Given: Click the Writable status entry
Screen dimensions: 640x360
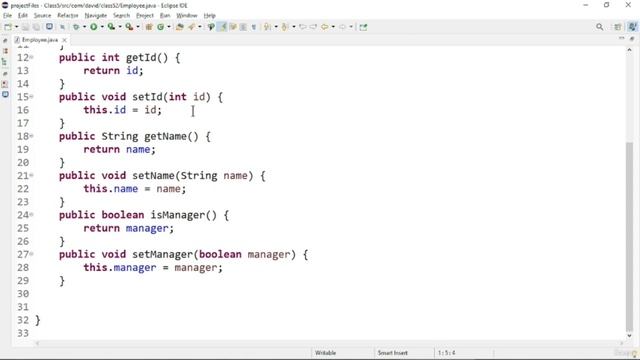Looking at the screenshot, I should coord(325,353).
